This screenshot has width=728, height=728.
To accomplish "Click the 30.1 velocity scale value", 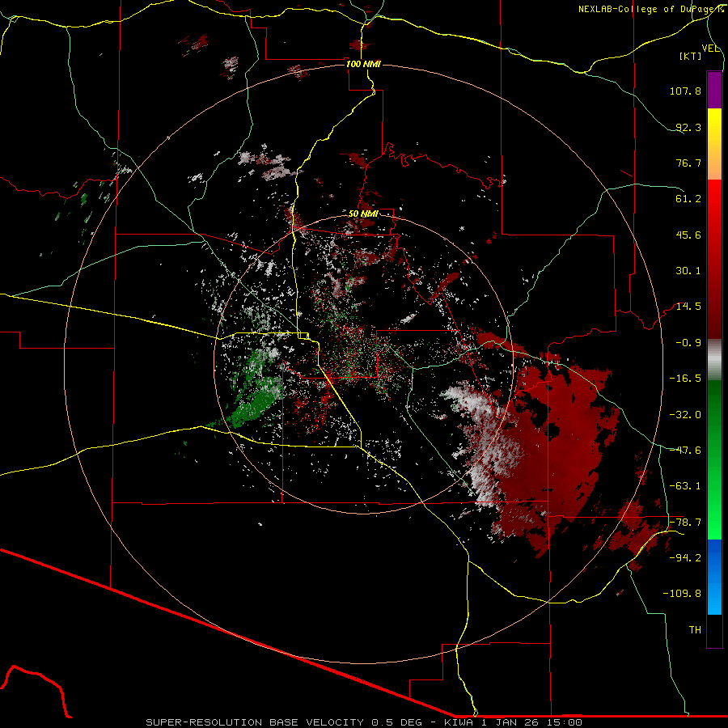I will (688, 271).
